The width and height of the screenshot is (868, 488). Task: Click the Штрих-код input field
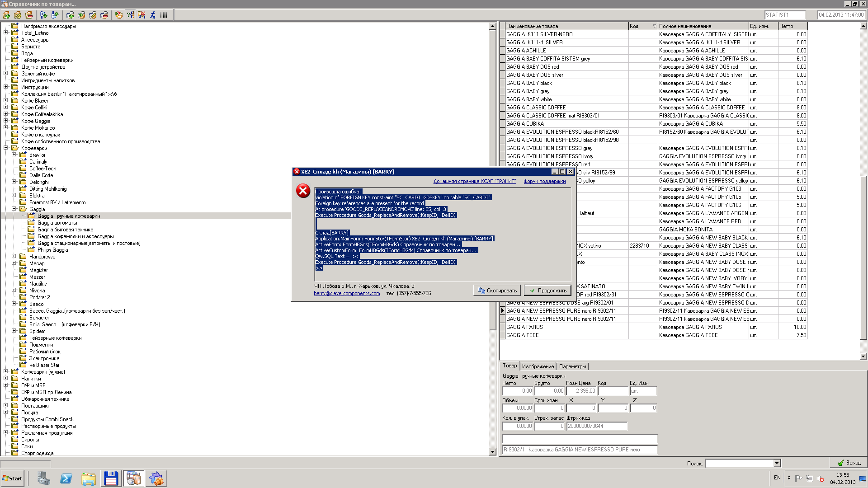click(x=596, y=426)
